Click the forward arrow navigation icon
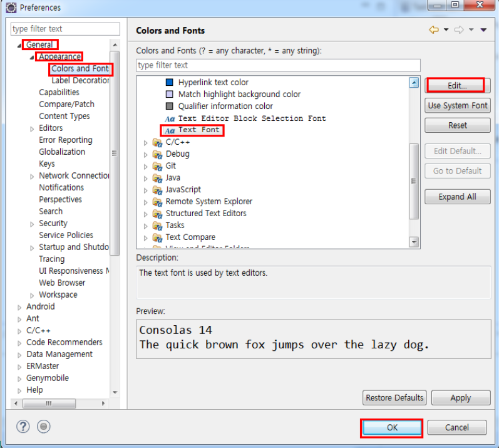The height and width of the screenshot is (448, 499). point(459,30)
